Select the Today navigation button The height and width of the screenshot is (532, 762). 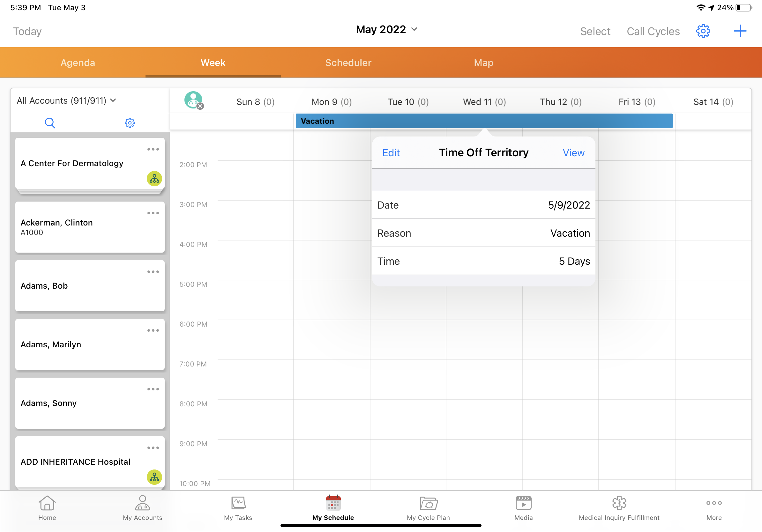(x=26, y=31)
